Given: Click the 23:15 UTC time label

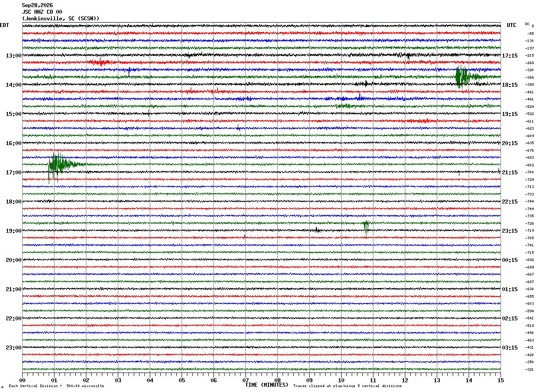Looking at the screenshot, I should 510,231.
